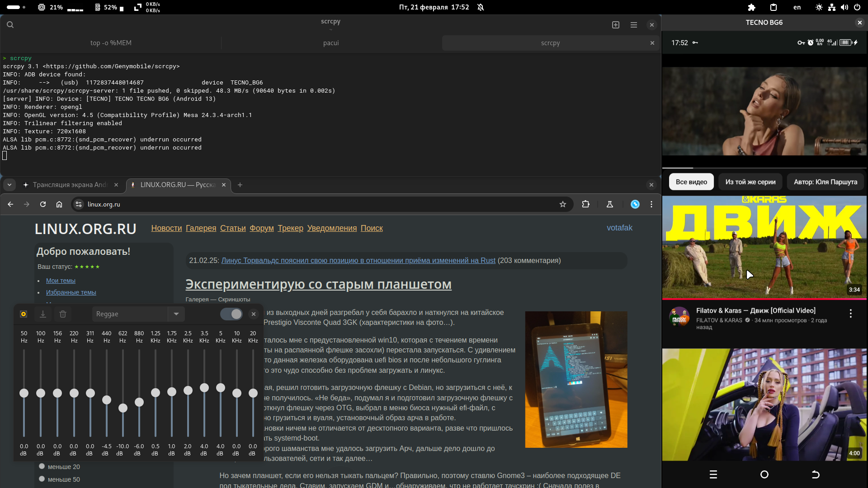Open Мои темы link
This screenshot has width=868, height=488.
61,281
